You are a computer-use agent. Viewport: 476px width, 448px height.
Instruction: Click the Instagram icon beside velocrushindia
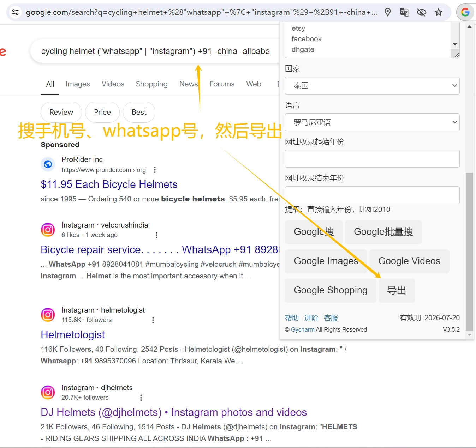coord(48,230)
